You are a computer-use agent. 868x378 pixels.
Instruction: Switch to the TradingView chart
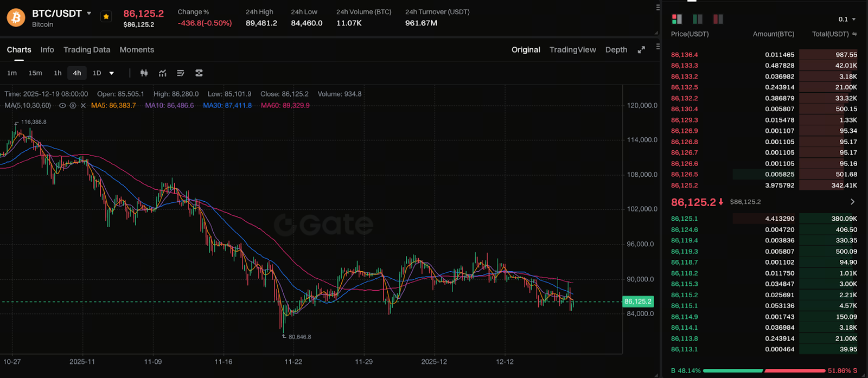(572, 49)
